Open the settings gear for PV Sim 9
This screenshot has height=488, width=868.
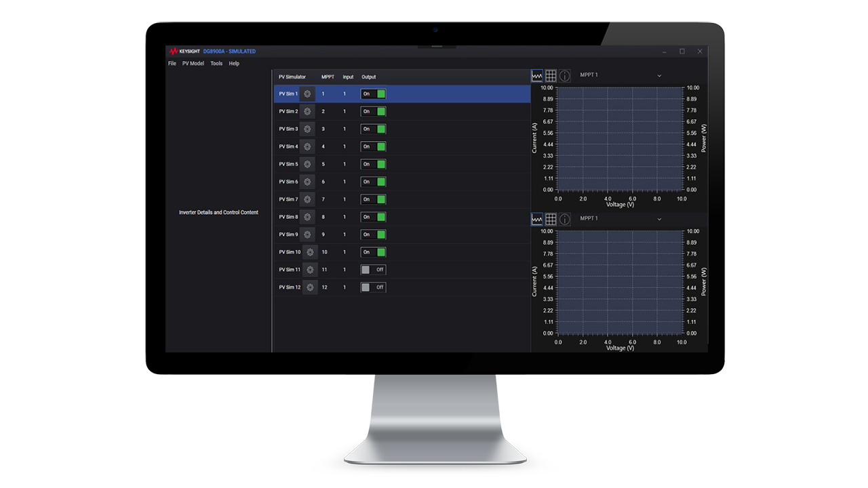pyautogui.click(x=307, y=234)
